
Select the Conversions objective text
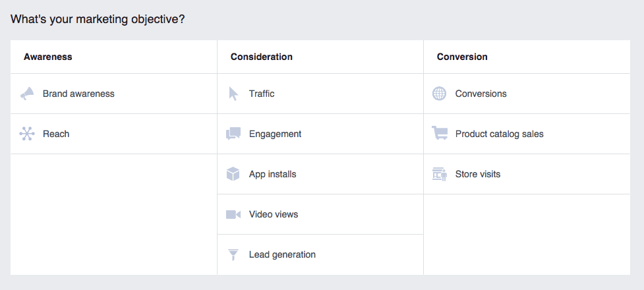(481, 94)
